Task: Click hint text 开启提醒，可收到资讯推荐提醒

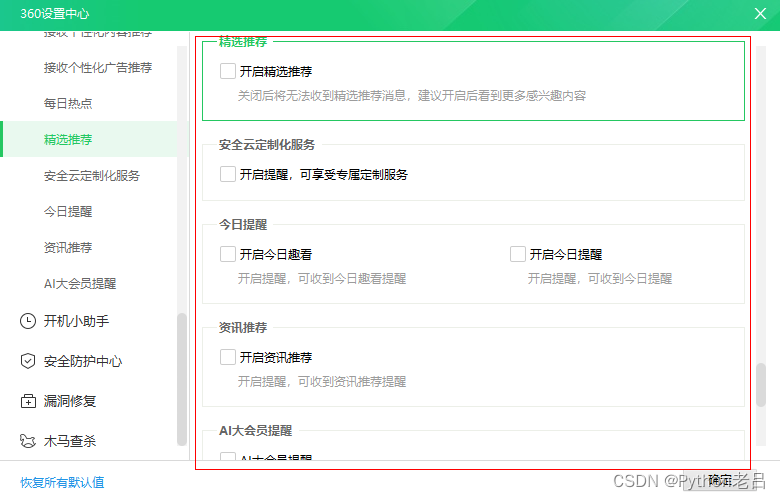Action: [x=321, y=381]
